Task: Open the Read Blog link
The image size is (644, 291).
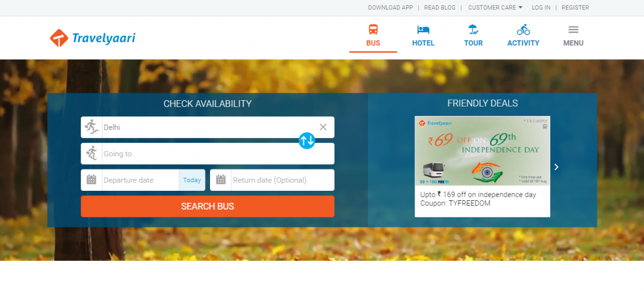Action: tap(440, 8)
